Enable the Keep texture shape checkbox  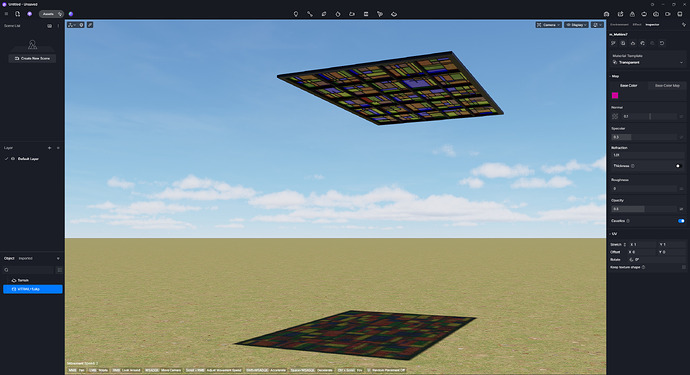pos(683,267)
